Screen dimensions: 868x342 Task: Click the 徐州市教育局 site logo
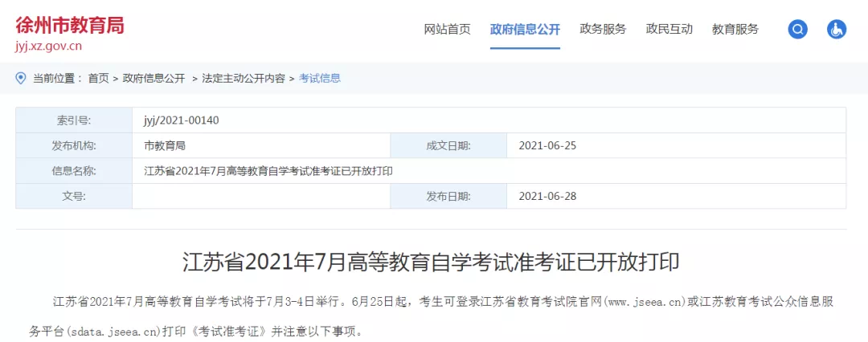pos(70,25)
